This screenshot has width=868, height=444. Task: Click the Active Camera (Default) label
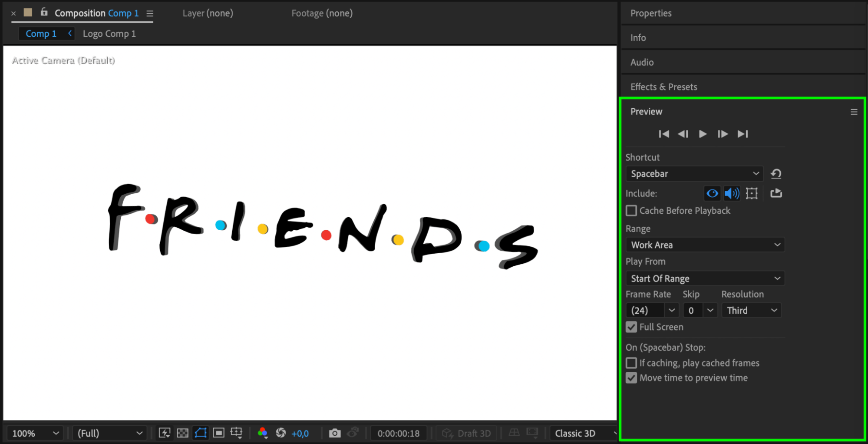pos(63,60)
